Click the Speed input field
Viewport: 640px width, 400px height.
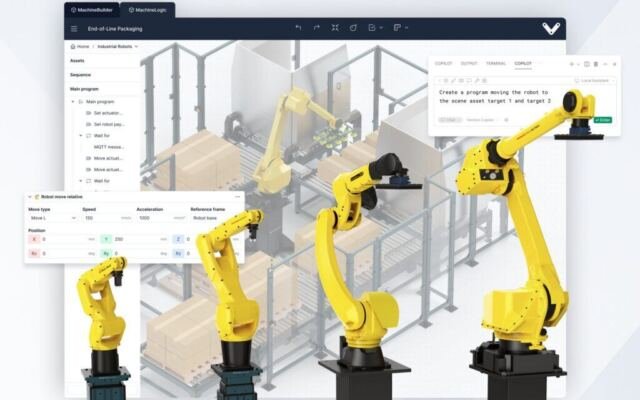pos(108,218)
